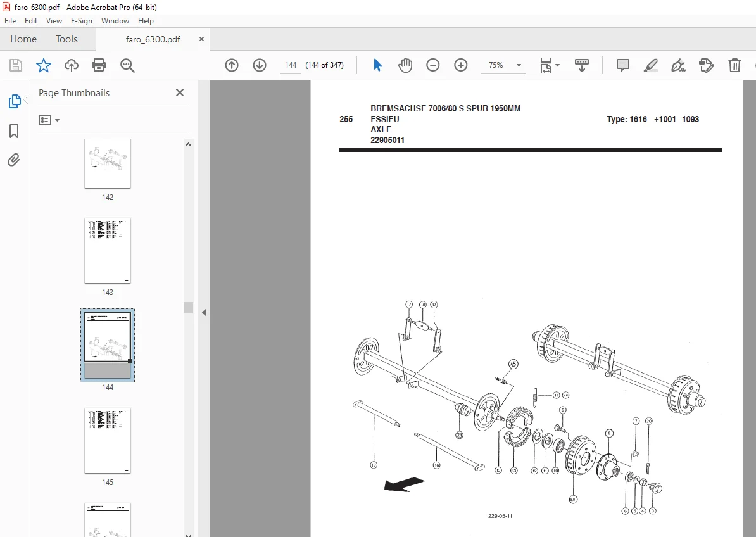Close the faro_6300.pdf tab
Image resolution: width=756 pixels, height=537 pixels.
pyautogui.click(x=201, y=39)
